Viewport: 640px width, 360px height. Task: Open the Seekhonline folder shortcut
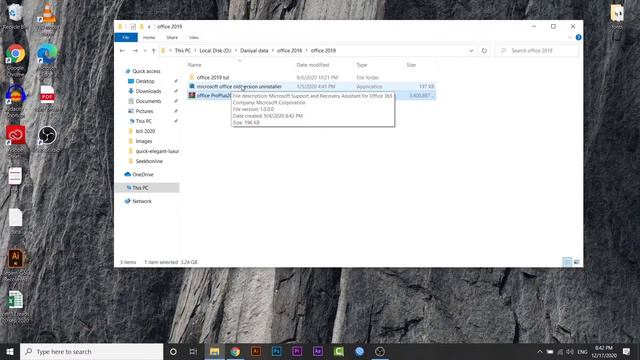click(149, 161)
